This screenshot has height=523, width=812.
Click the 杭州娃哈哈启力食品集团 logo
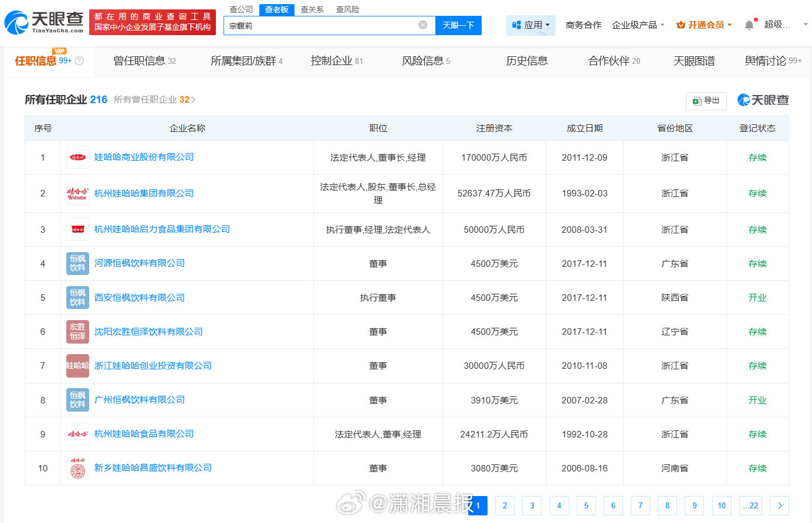coord(77,229)
